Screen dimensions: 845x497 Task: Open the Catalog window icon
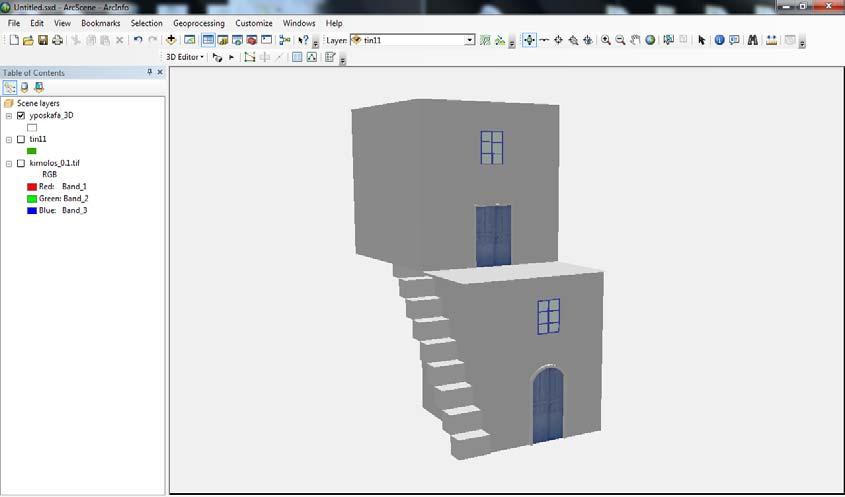(x=223, y=40)
